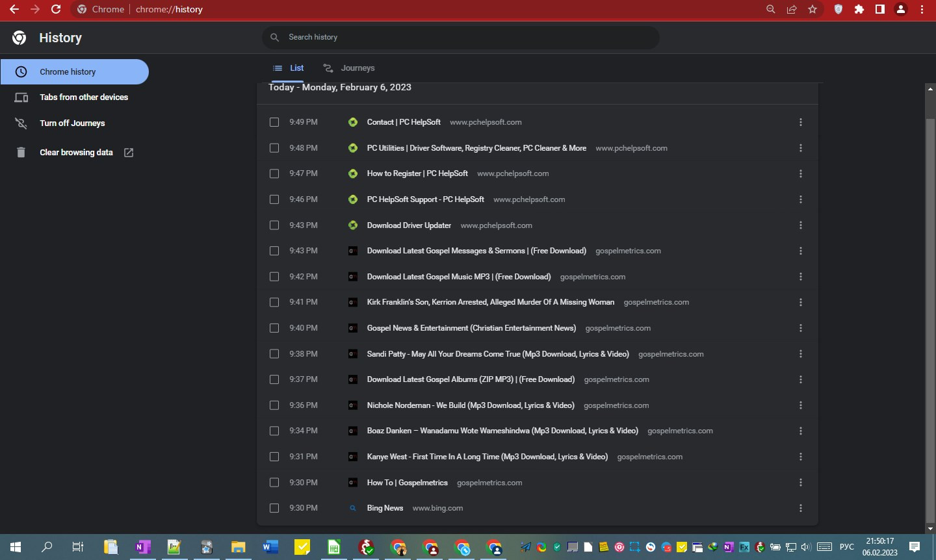Select checkbox for Kirk Franklin's Son entry
Image resolution: width=936 pixels, height=560 pixels.
pos(274,302)
